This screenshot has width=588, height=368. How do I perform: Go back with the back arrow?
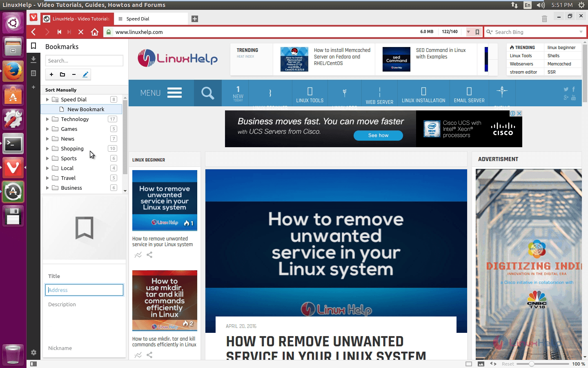pyautogui.click(x=34, y=32)
